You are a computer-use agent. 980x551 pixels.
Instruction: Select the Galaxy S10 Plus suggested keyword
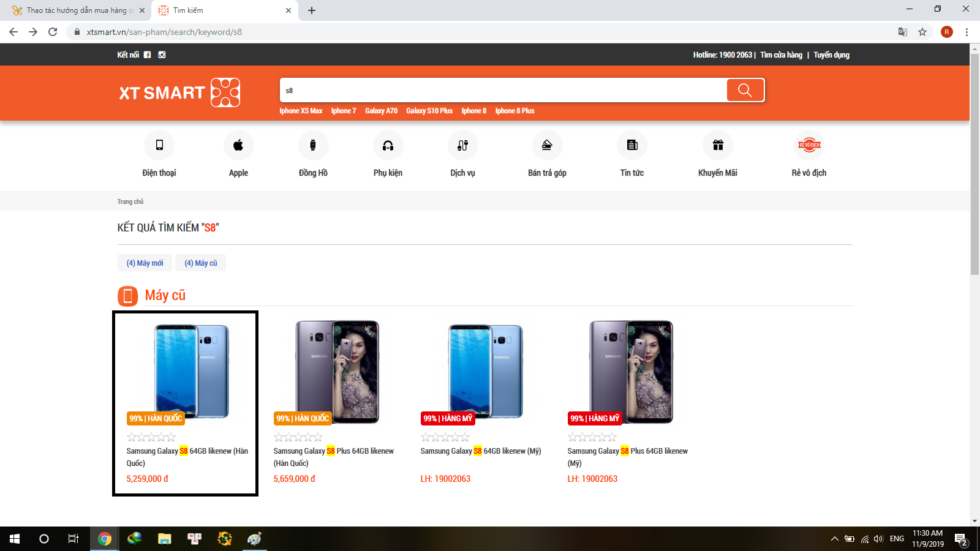[429, 111]
